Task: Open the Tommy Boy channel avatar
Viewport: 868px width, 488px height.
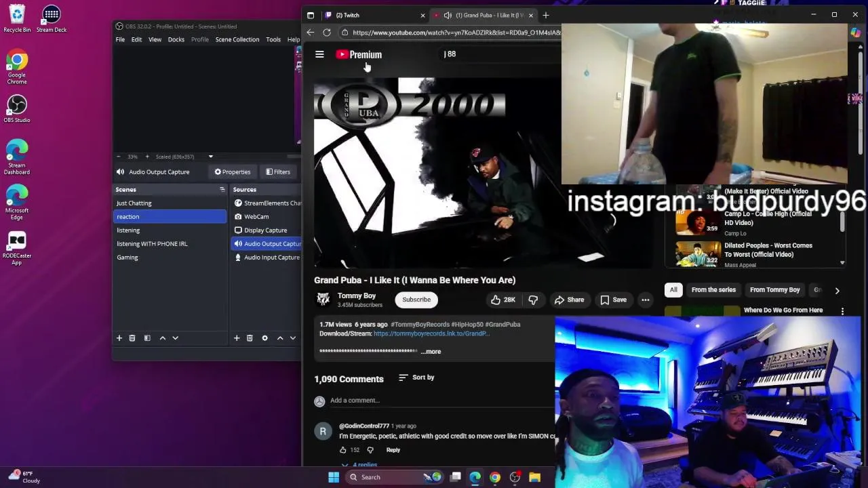Action: pos(323,299)
